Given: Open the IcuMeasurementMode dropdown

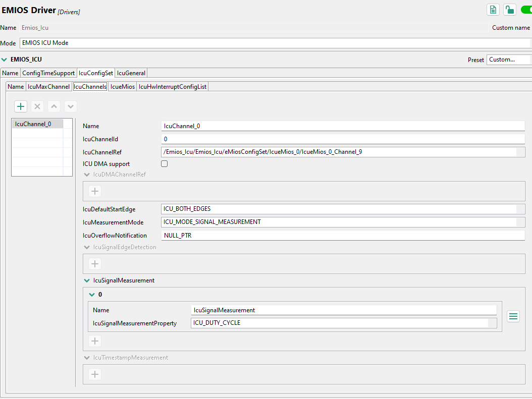Looking at the screenshot, I should [520, 222].
